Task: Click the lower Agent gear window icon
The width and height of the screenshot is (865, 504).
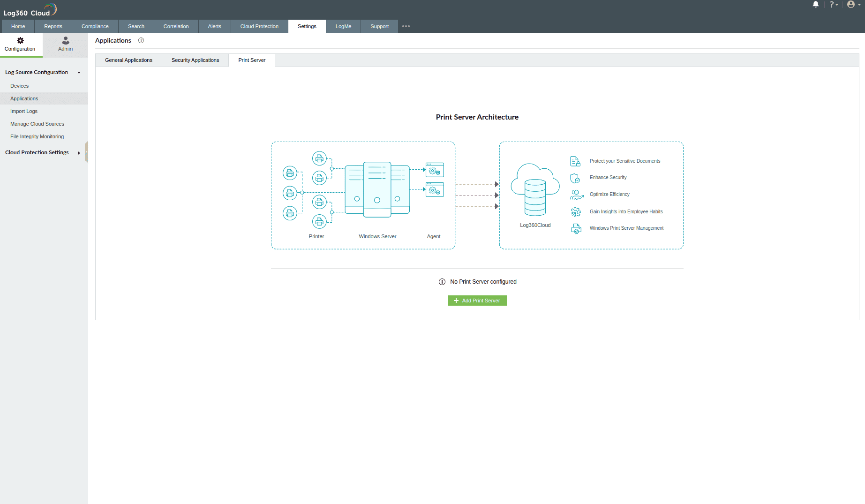Action: [x=435, y=189]
